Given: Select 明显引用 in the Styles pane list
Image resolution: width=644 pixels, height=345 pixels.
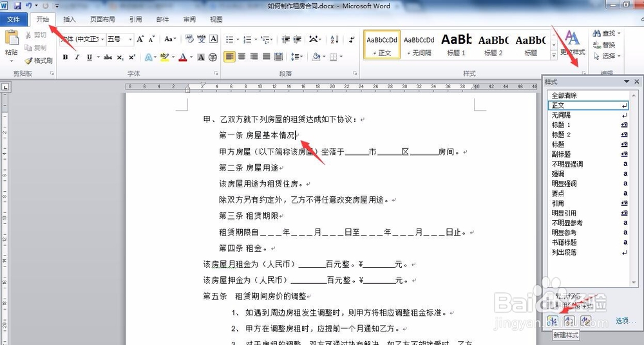Looking at the screenshot, I should pos(589,213).
